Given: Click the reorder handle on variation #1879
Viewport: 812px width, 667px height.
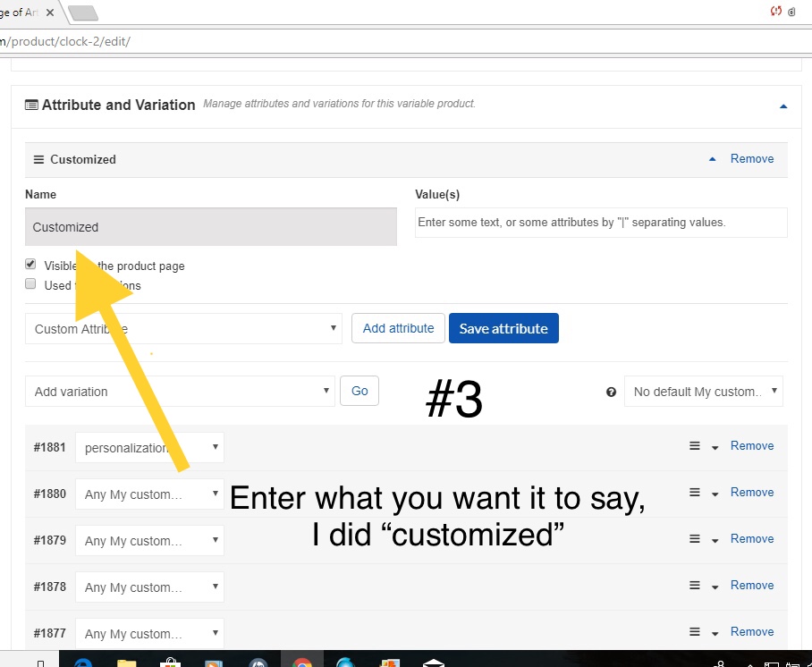Looking at the screenshot, I should 695,539.
